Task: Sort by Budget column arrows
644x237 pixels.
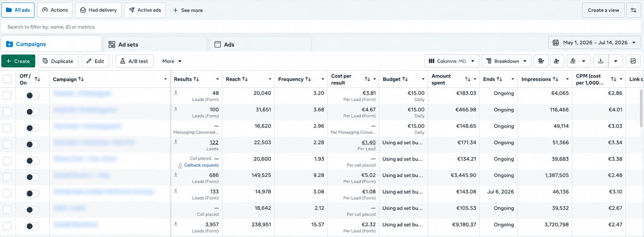Action: point(405,79)
